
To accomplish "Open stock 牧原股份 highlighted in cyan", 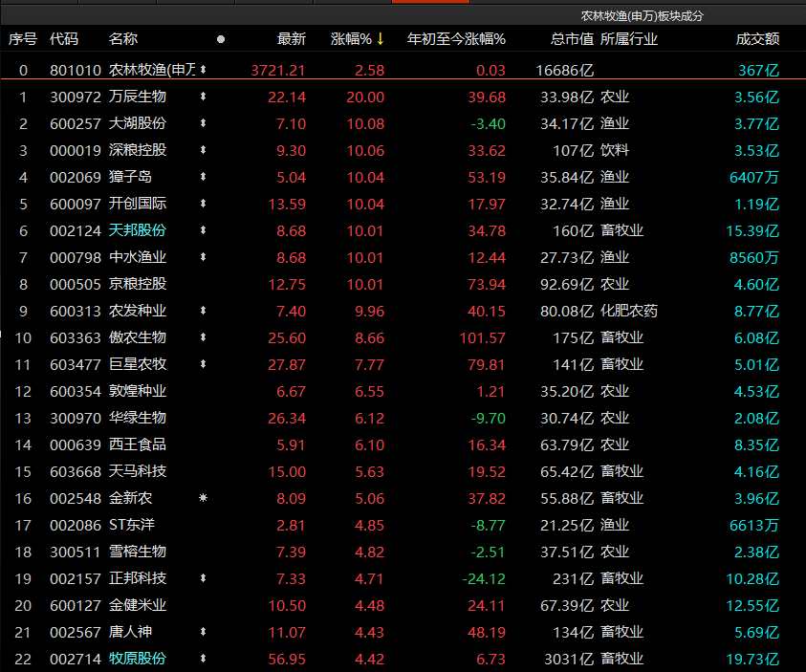I will 138,659.
